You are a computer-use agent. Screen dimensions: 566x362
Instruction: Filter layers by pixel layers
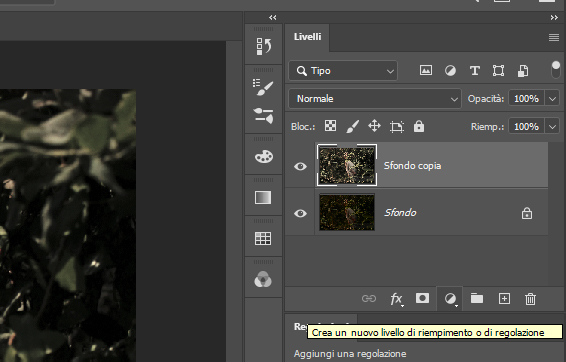pyautogui.click(x=426, y=70)
